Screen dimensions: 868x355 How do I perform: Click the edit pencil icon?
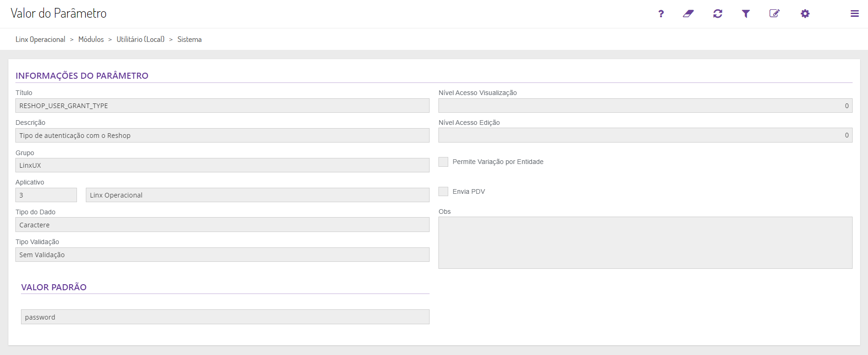click(x=774, y=14)
